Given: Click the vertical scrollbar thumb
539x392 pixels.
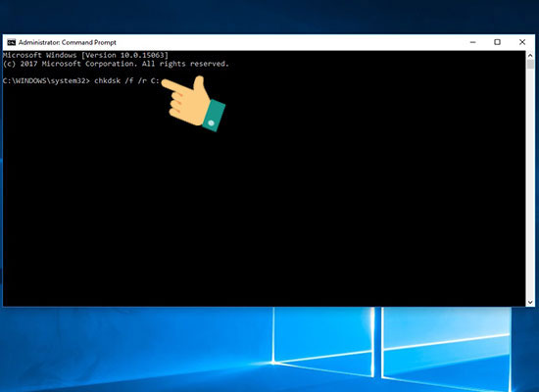Looking at the screenshot, I should [530, 64].
